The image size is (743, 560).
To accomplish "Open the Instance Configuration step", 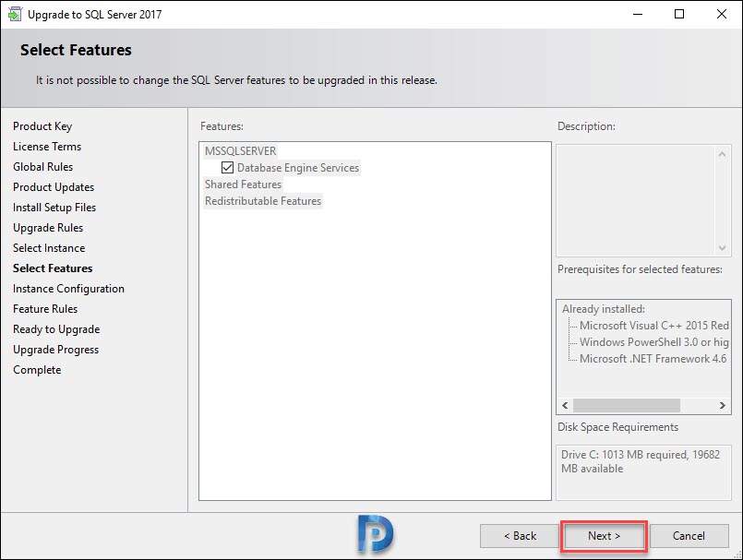I will point(68,289).
